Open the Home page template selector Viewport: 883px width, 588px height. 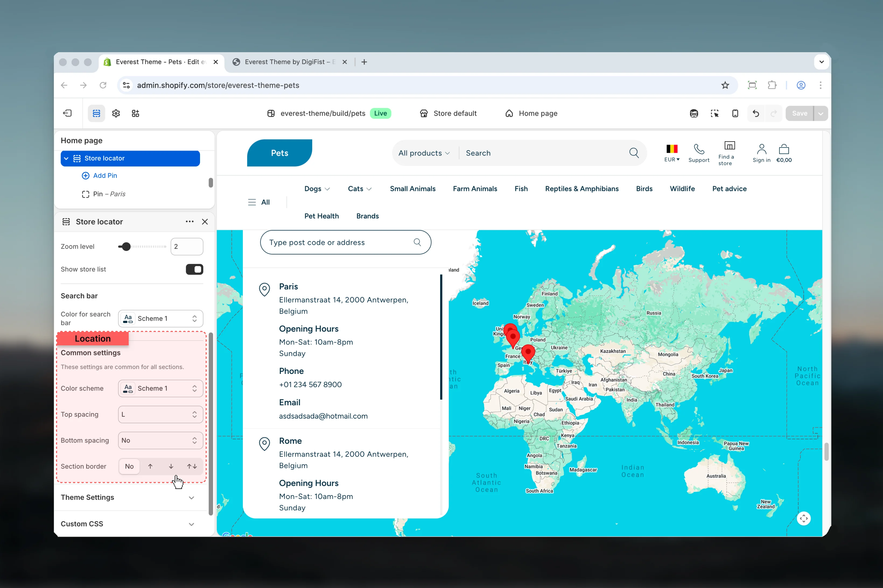click(531, 113)
